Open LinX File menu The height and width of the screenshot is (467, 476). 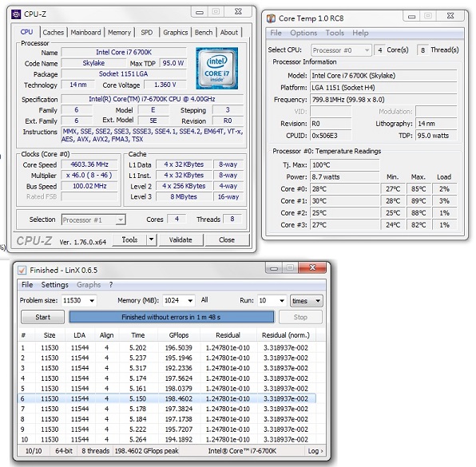[x=27, y=285]
